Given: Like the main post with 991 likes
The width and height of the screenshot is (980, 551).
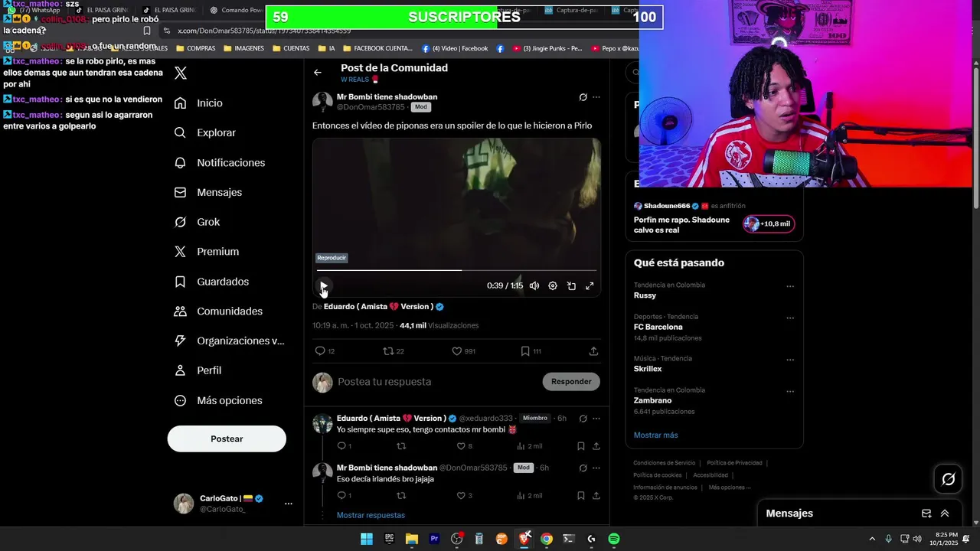Looking at the screenshot, I should coord(463,351).
